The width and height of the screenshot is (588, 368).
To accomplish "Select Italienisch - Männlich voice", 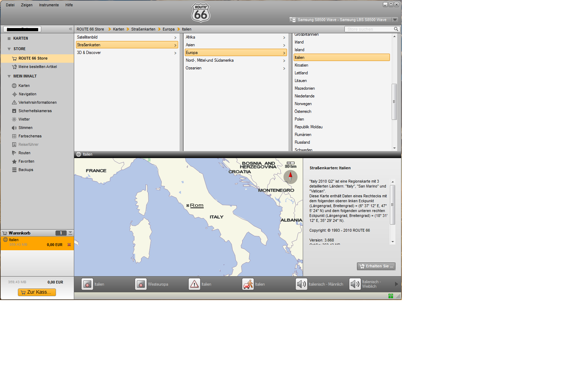I will 301,284.
